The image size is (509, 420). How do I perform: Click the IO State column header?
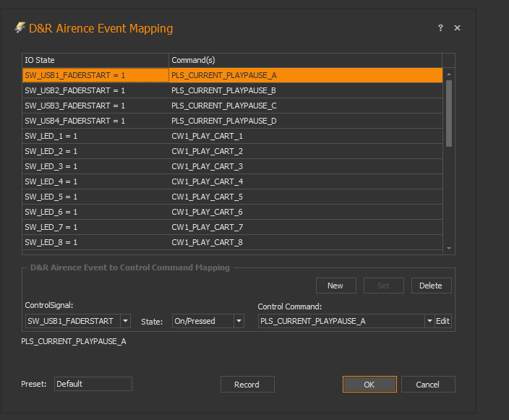point(94,60)
